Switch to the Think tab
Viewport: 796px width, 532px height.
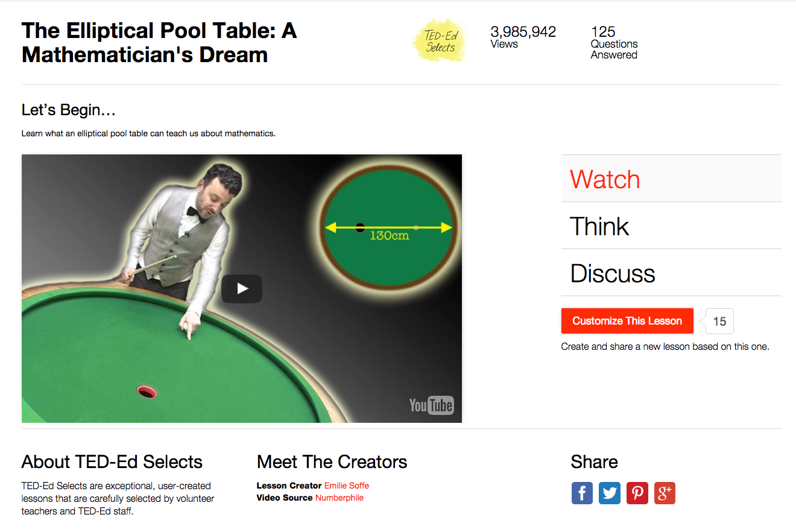599,226
